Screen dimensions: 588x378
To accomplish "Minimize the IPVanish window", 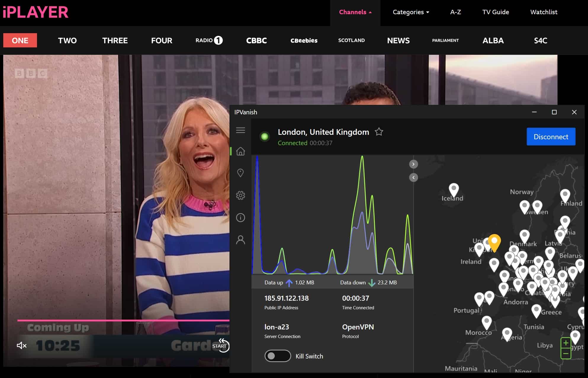I will 534,112.
